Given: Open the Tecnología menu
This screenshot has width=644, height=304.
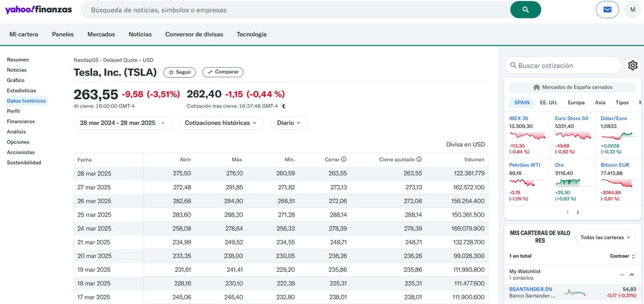Looking at the screenshot, I should tap(252, 34).
